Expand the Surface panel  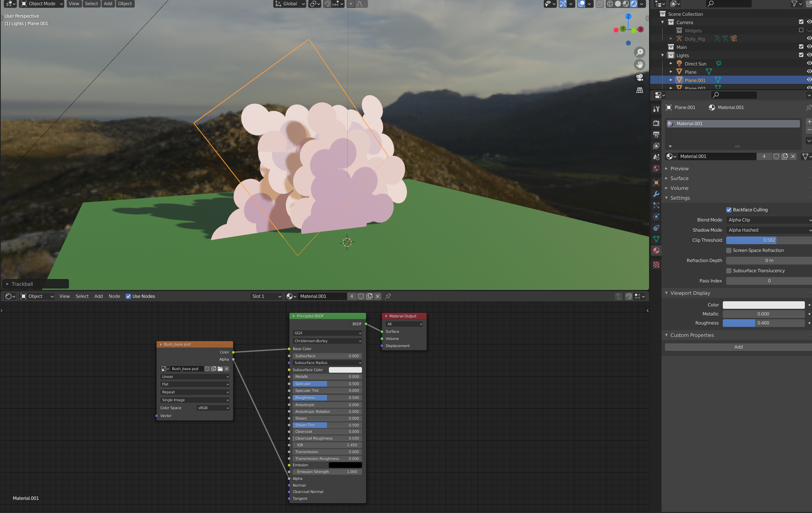(x=679, y=178)
